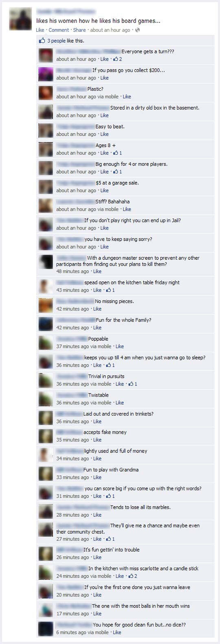
Task: Like the 'Fun to play with Grandma' comment
Action: [97, 477]
